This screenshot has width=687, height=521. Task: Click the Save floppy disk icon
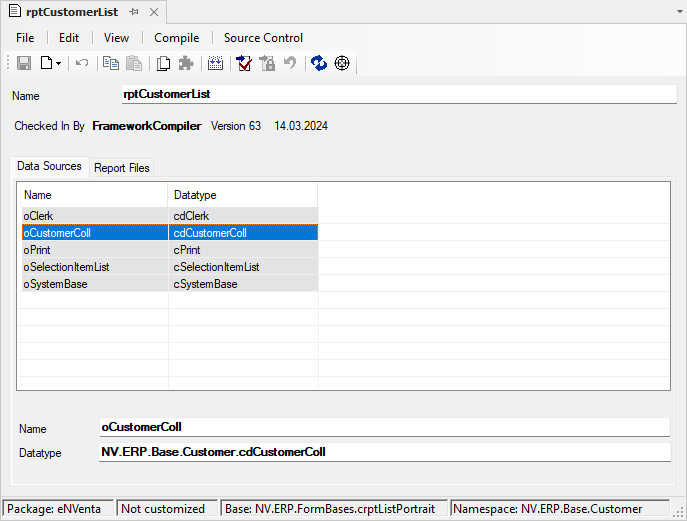tap(24, 63)
